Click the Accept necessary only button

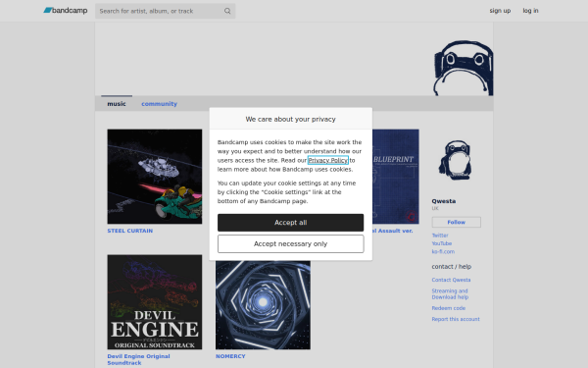tap(291, 243)
